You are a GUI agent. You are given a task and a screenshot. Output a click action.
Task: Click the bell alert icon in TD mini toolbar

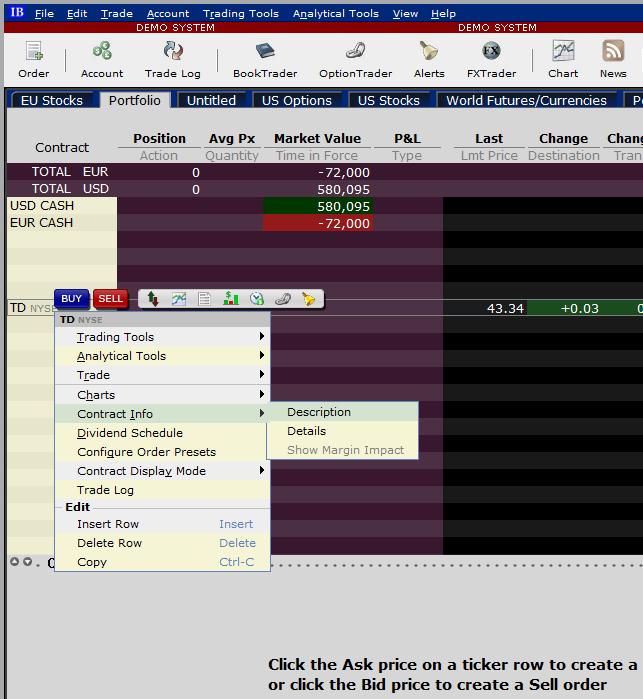pyautogui.click(x=308, y=299)
